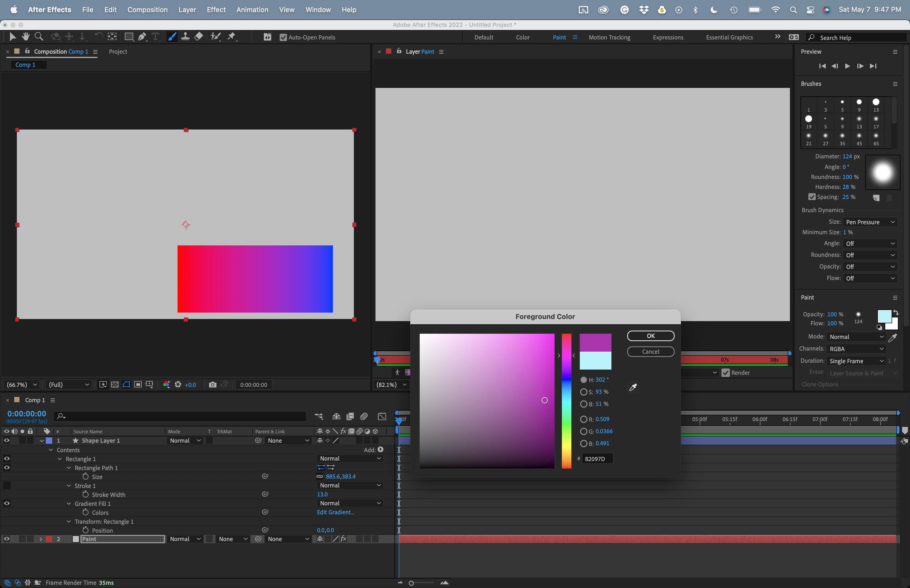910x588 pixels.
Task: Uncheck Auto-Open Panels checkbox
Action: pyautogui.click(x=283, y=37)
